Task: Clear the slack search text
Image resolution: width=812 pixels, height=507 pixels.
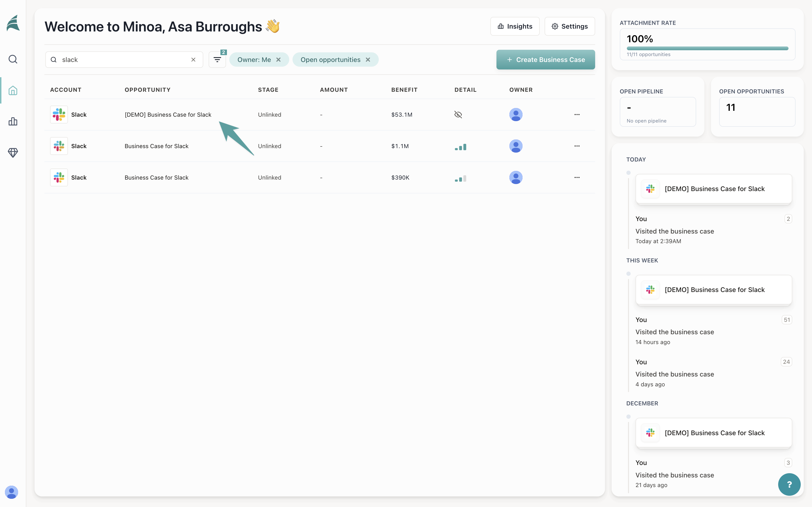Action: [x=193, y=60]
